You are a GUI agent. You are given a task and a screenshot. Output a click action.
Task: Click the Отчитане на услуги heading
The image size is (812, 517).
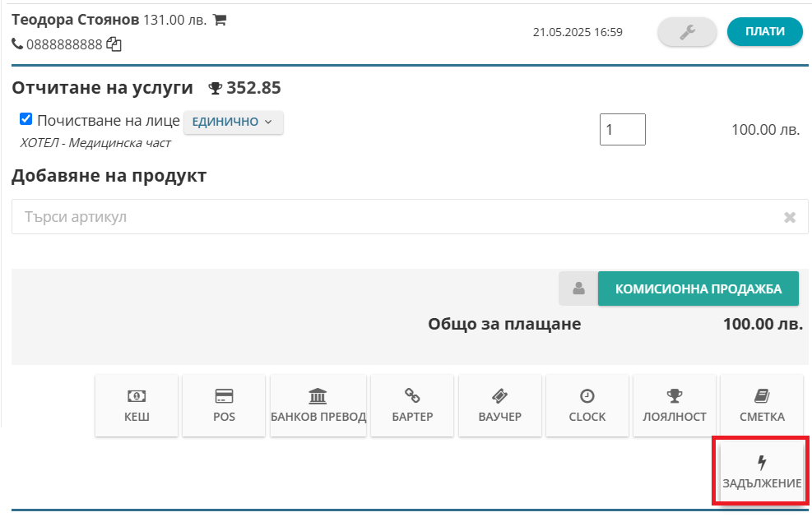[x=103, y=88]
